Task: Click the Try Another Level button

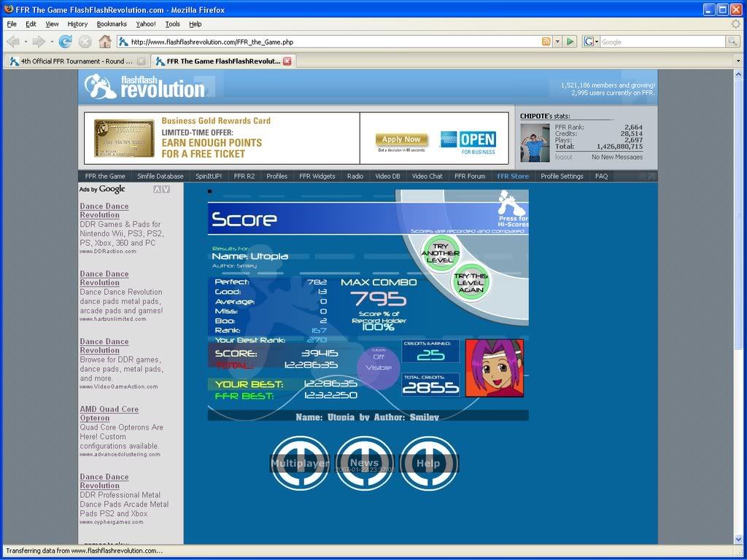Action: tap(440, 252)
